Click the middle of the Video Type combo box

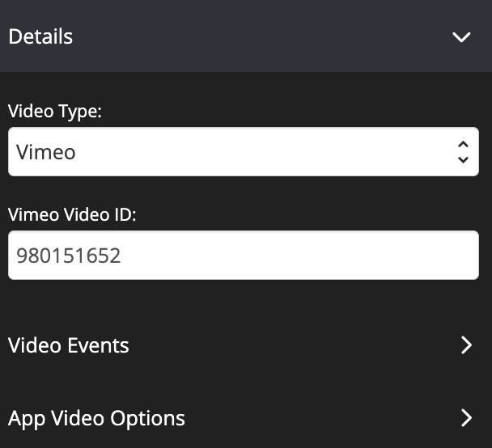(244, 152)
